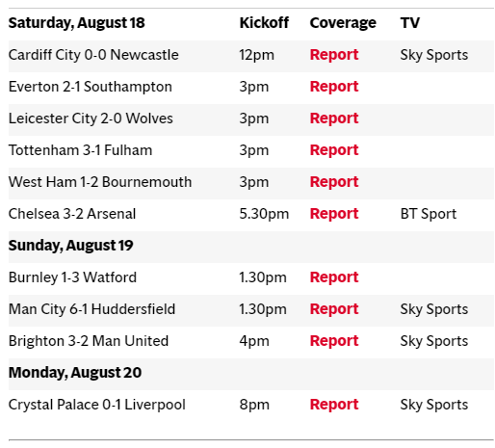495x448 pixels.
Task: Open Report for Brighton vs Man United
Action: pos(334,341)
